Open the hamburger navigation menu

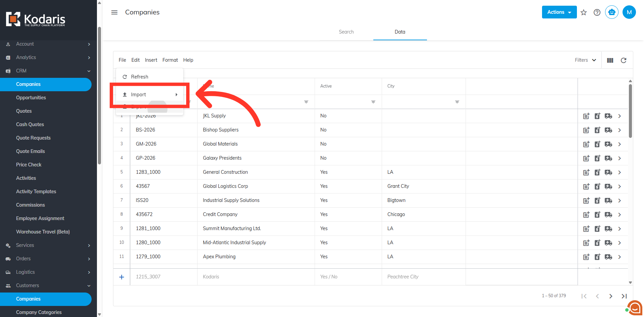tap(114, 12)
